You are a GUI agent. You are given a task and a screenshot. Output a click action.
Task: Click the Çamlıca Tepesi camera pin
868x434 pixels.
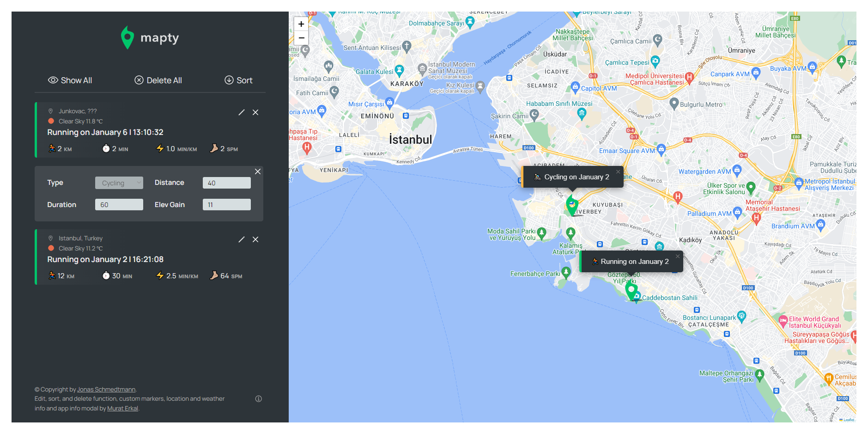coord(655,61)
